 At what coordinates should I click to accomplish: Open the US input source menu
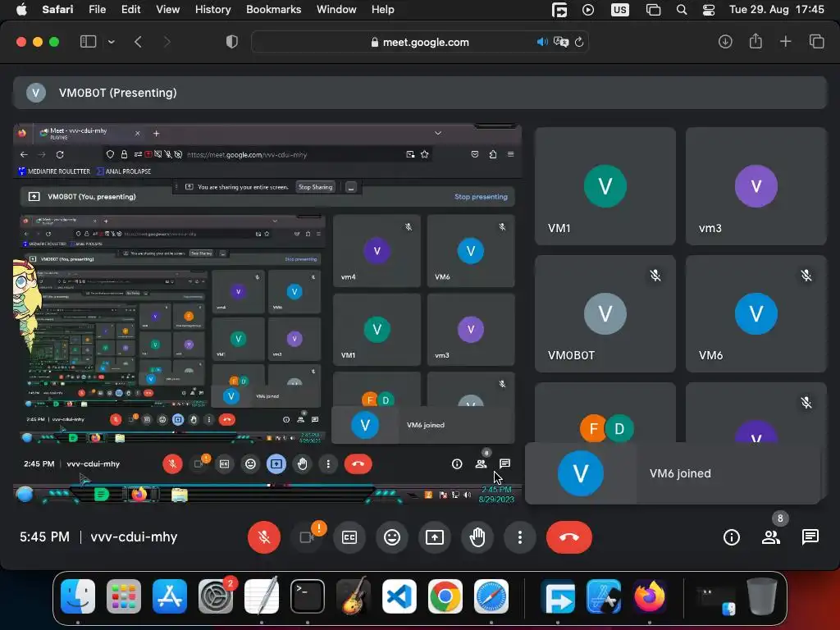(620, 10)
